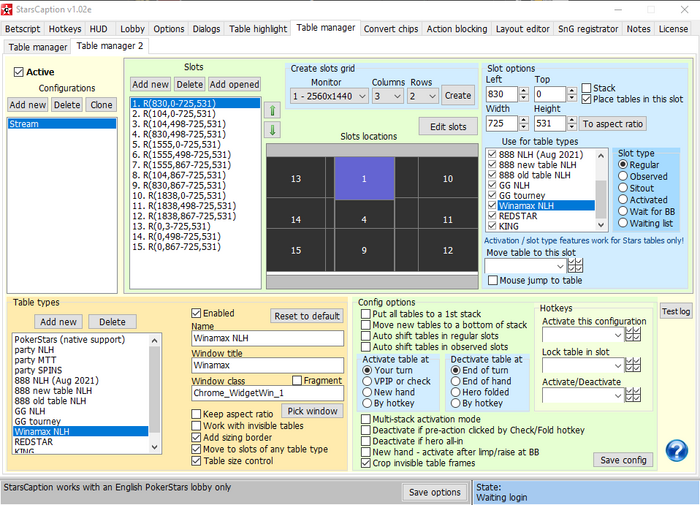Viewport: 700px width, 505px height.
Task: Select slot 10 in Slots locations grid
Action: tap(447, 179)
